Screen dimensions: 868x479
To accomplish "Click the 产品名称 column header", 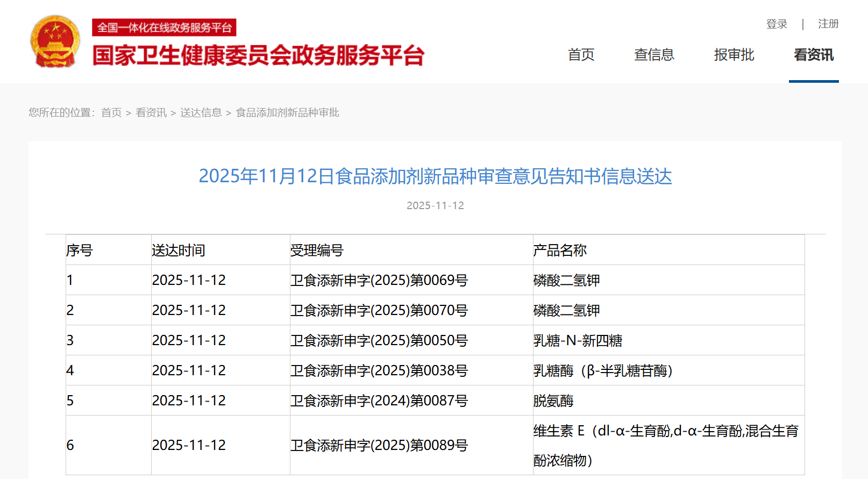I will pyautogui.click(x=560, y=251).
